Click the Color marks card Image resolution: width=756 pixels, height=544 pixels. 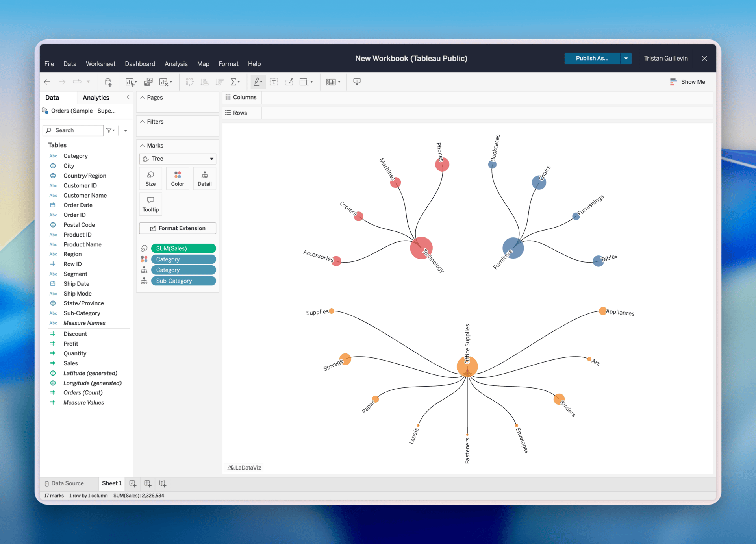tap(178, 178)
